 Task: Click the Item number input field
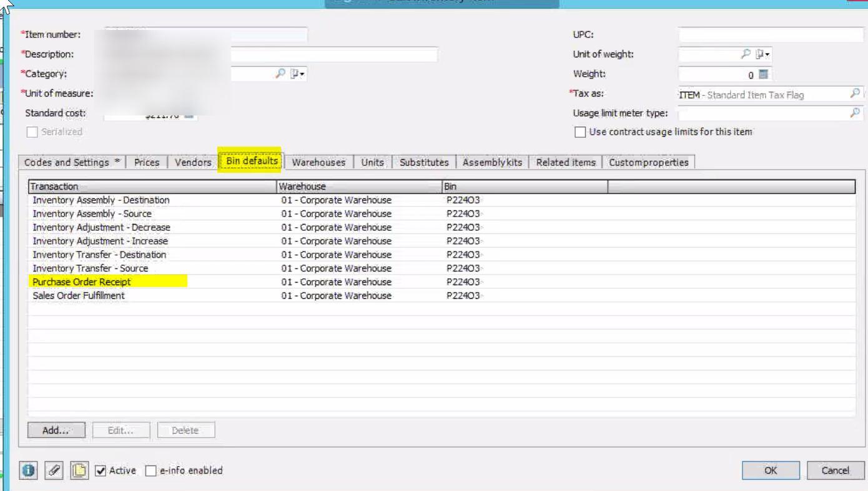coord(205,34)
